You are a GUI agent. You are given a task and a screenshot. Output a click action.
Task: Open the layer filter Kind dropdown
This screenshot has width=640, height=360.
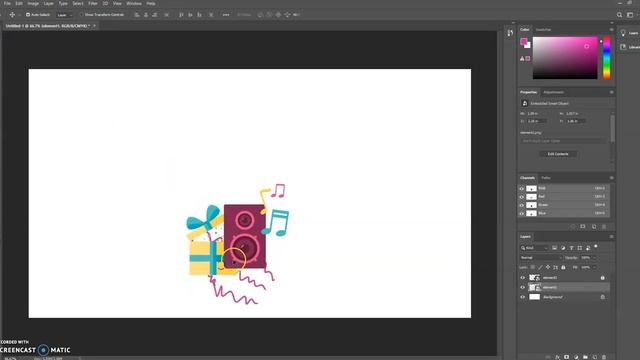pyautogui.click(x=534, y=248)
